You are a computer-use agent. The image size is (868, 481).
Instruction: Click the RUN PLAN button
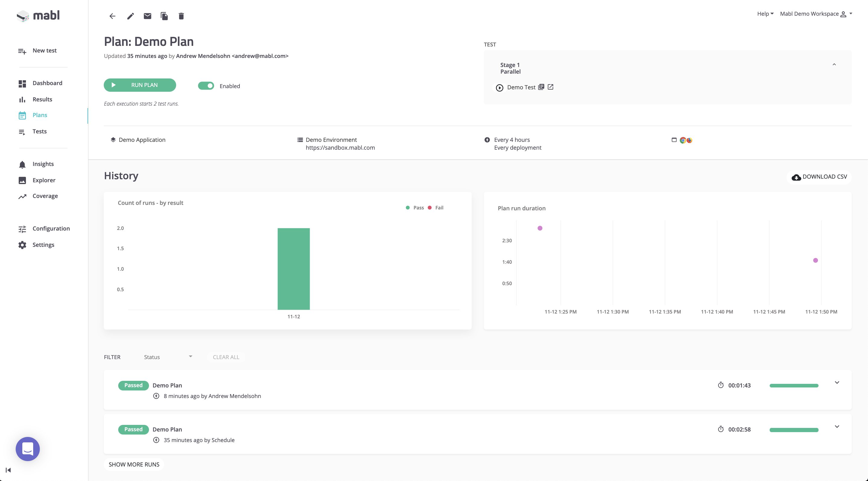pos(140,85)
